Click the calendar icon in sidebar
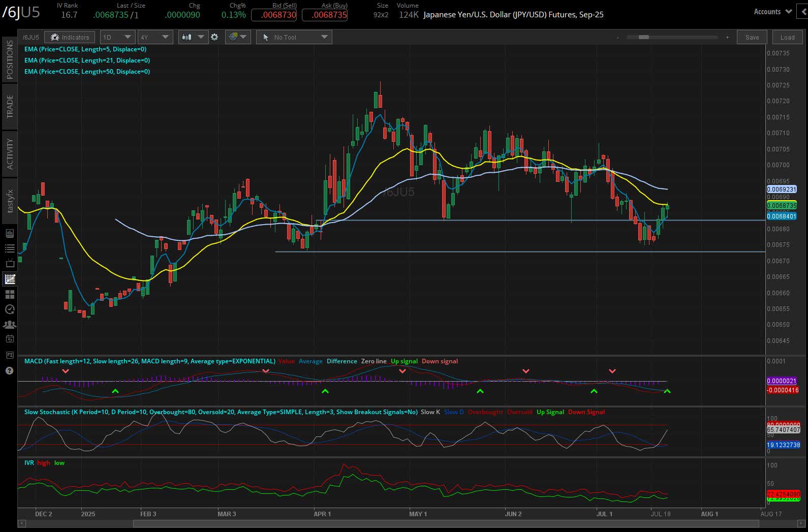The height and width of the screenshot is (532, 808). pos(10,339)
